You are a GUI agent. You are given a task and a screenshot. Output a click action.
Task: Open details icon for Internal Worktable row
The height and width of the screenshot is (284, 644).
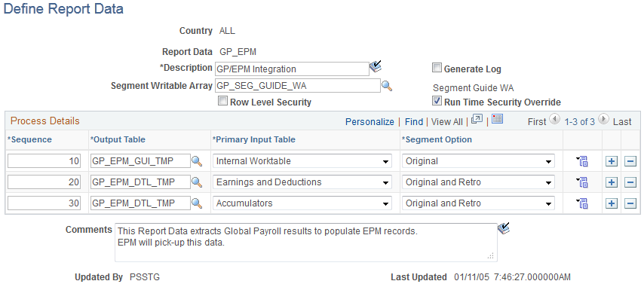582,161
